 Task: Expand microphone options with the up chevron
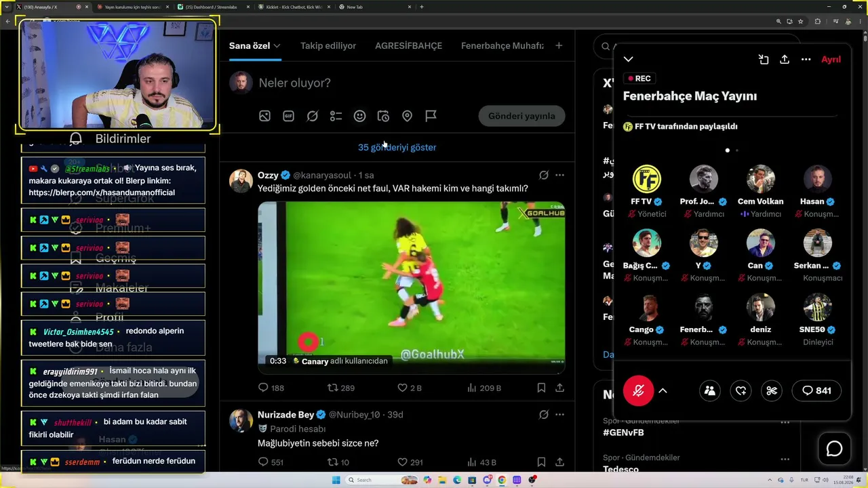pos(663,390)
